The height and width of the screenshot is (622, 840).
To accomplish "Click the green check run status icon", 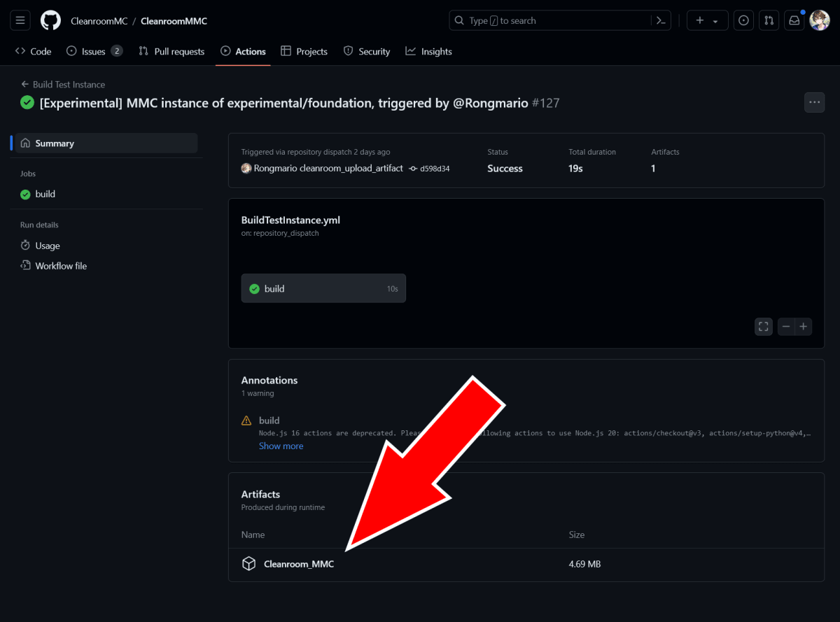I will tap(27, 103).
